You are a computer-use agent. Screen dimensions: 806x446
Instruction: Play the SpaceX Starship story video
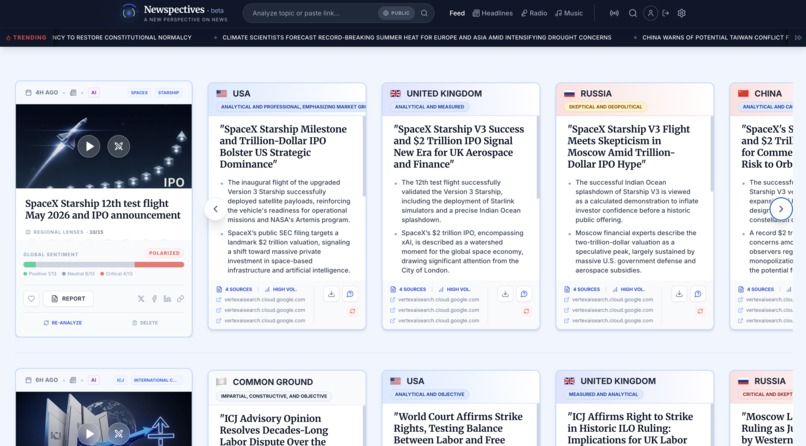(89, 146)
